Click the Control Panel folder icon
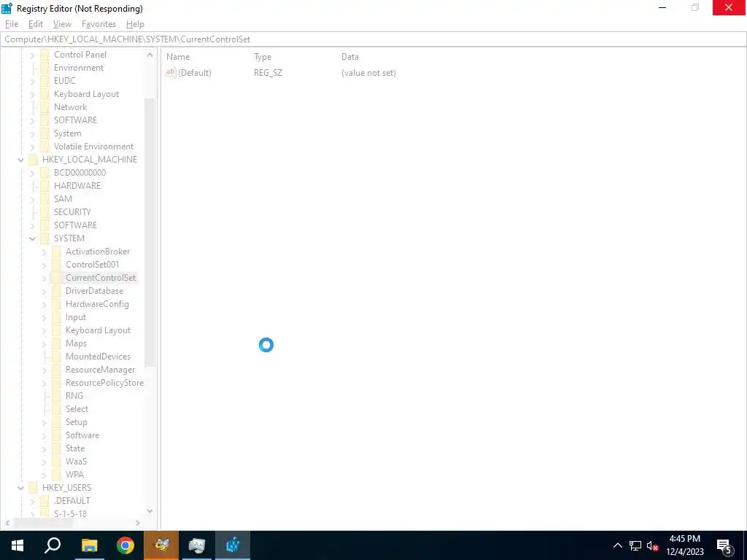Screen dimensions: 747x560 (44, 55)
